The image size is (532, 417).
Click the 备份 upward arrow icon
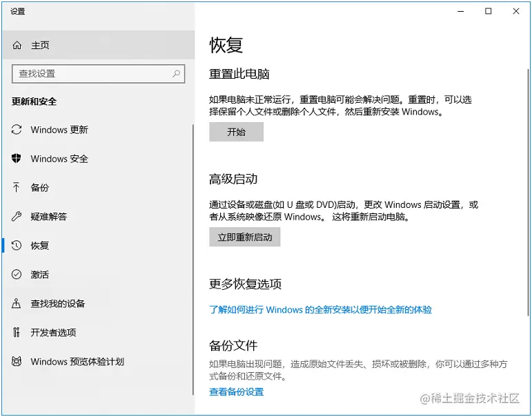pos(16,187)
